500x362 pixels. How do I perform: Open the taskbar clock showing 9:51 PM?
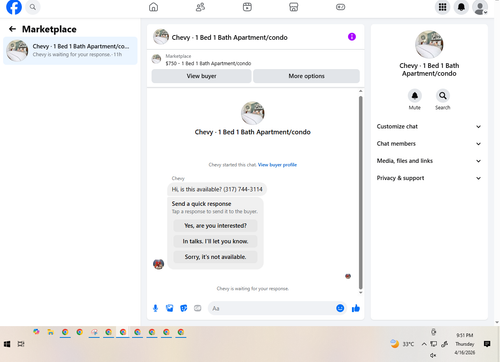pos(465,344)
